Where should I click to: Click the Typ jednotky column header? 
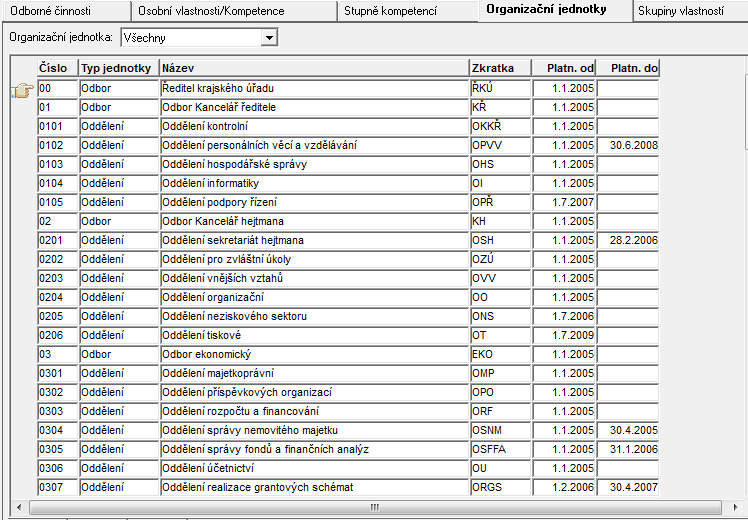tap(119, 68)
